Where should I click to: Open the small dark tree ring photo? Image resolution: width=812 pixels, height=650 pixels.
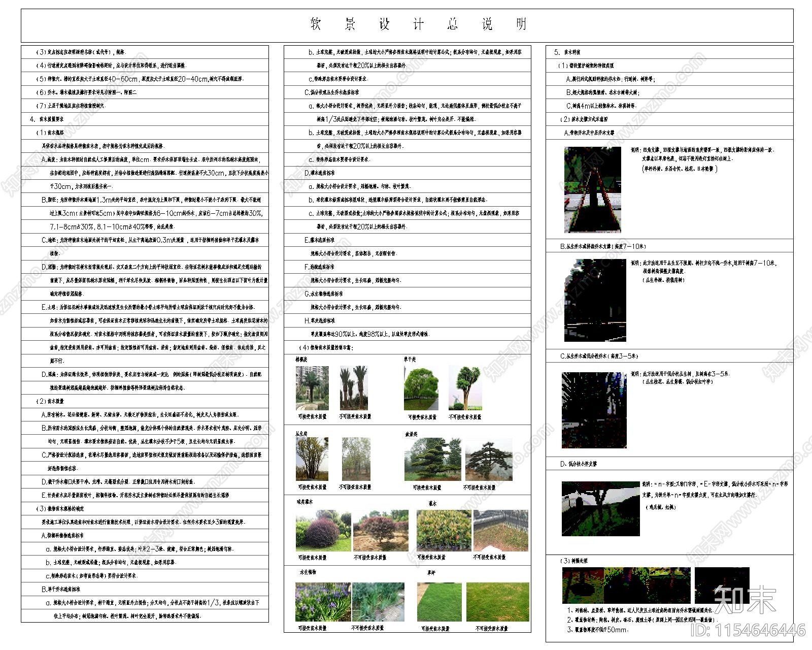tap(722, 586)
